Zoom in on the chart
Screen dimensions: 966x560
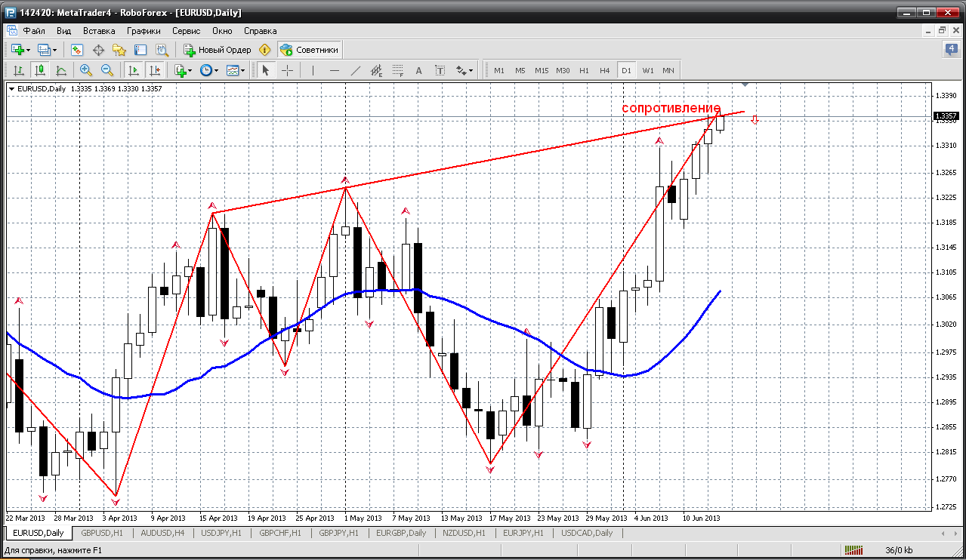coord(86,70)
